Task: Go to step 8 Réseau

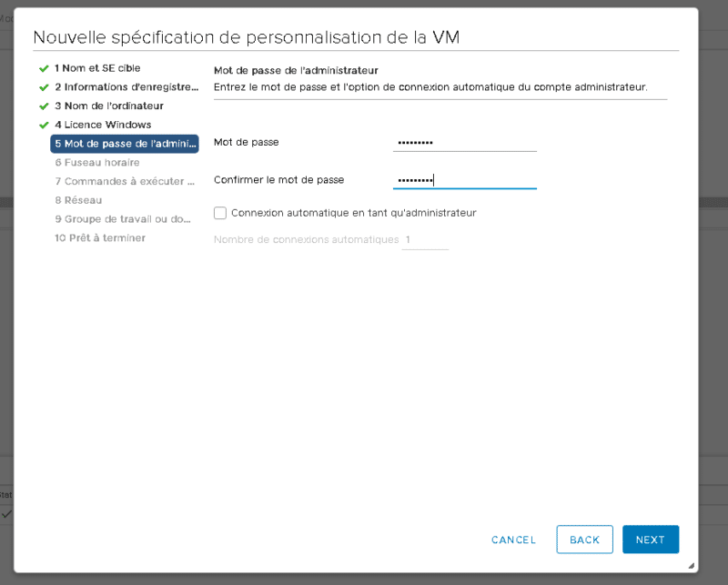Action: pos(78,200)
